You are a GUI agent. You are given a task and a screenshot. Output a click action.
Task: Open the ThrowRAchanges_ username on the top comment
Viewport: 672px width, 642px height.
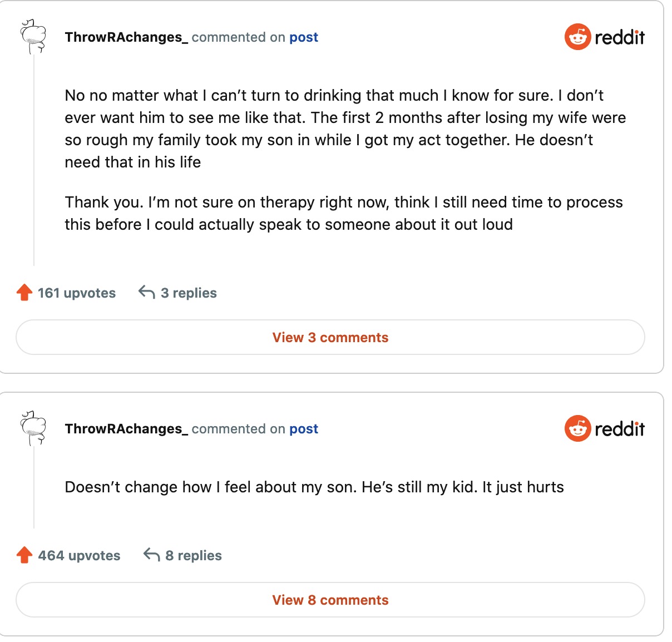tap(126, 37)
